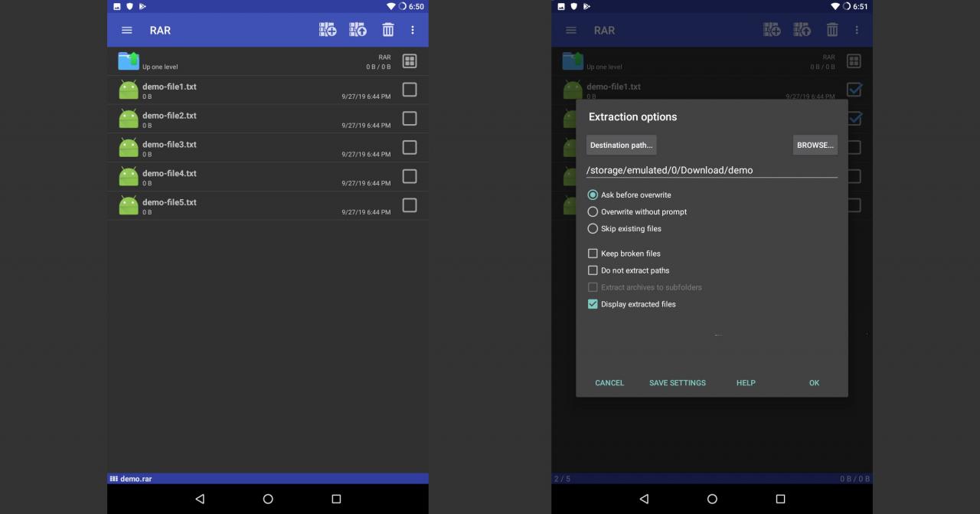Confirm extraction with the OK button
The width and height of the screenshot is (980, 514).
(814, 383)
